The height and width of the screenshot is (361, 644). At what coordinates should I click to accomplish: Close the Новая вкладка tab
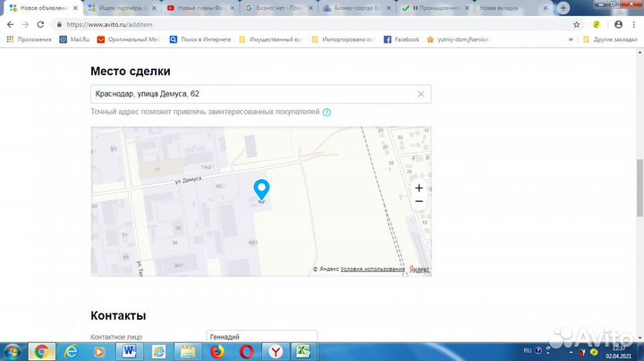pyautogui.click(x=546, y=8)
